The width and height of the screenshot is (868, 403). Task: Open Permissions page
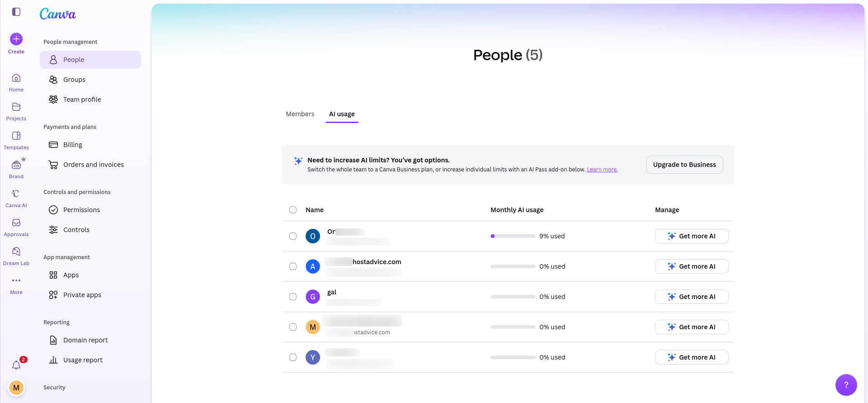pyautogui.click(x=90, y=210)
